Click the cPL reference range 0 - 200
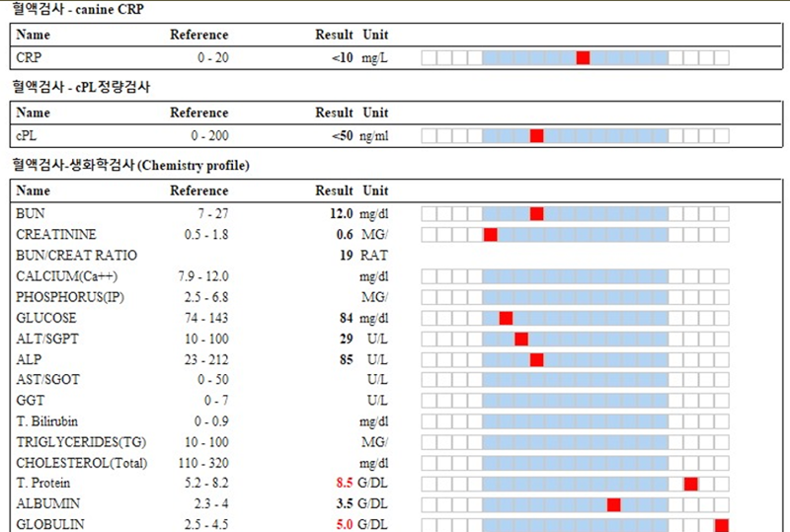Image resolution: width=790 pixels, height=532 pixels. (x=209, y=136)
